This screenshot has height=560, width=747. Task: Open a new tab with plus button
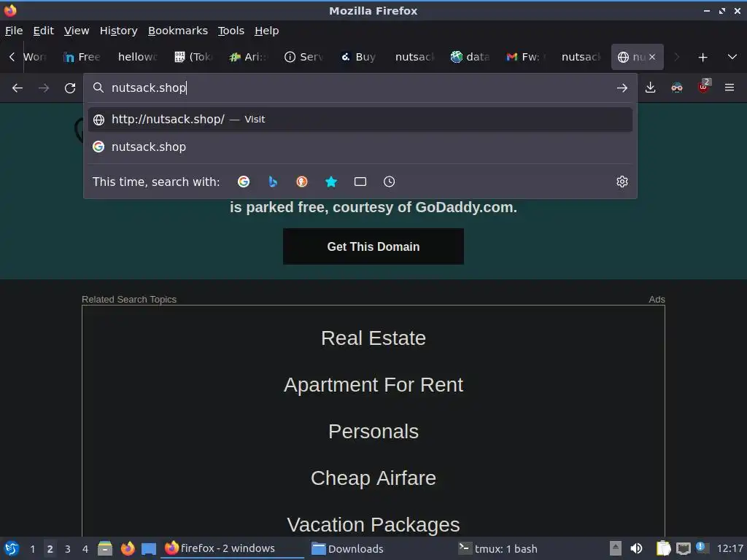[703, 57]
